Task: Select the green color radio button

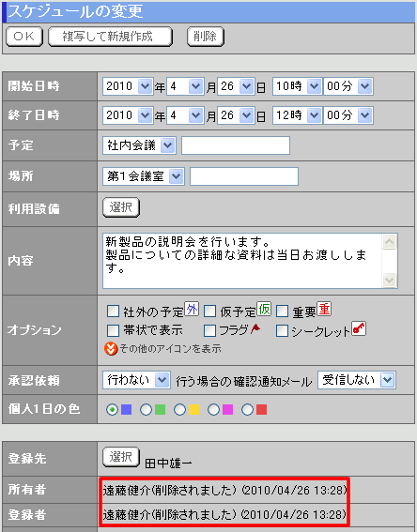Action: click(x=146, y=409)
